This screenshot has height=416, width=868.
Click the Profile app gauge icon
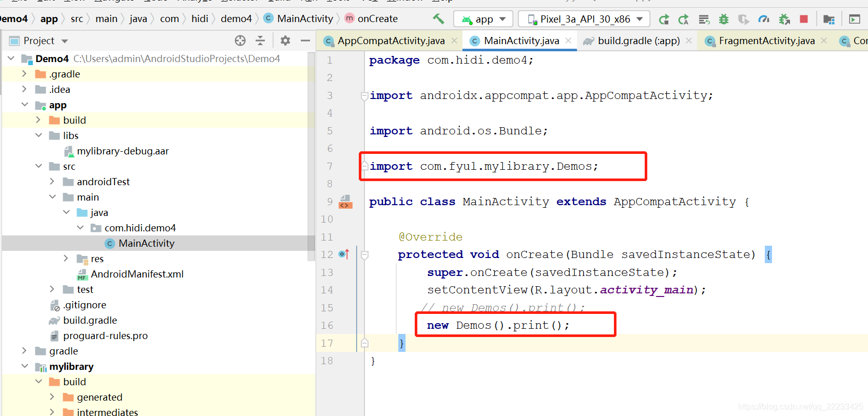[764, 19]
